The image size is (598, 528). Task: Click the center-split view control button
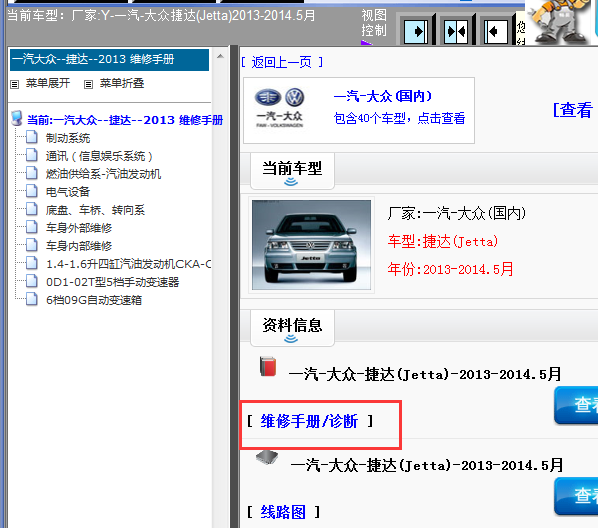pyautogui.click(x=456, y=31)
